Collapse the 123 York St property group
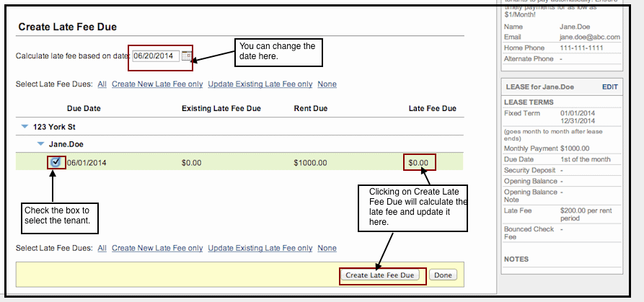Image resolution: width=644 pixels, height=302 pixels. pyautogui.click(x=25, y=126)
